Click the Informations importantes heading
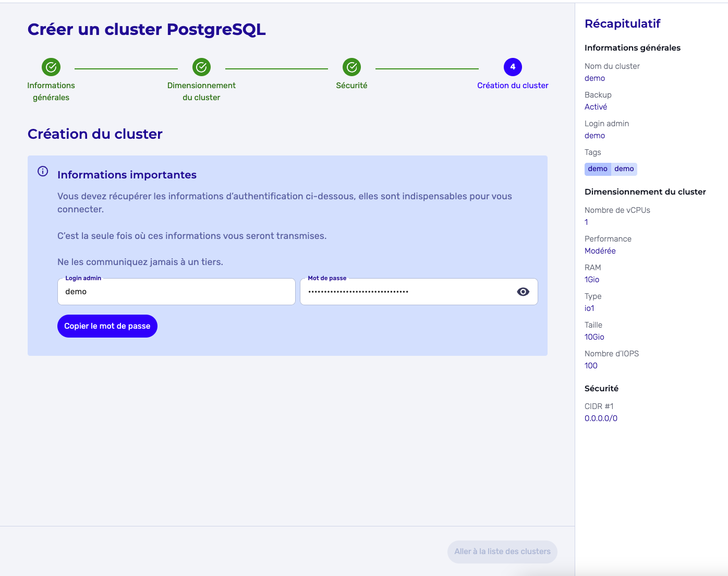 127,175
